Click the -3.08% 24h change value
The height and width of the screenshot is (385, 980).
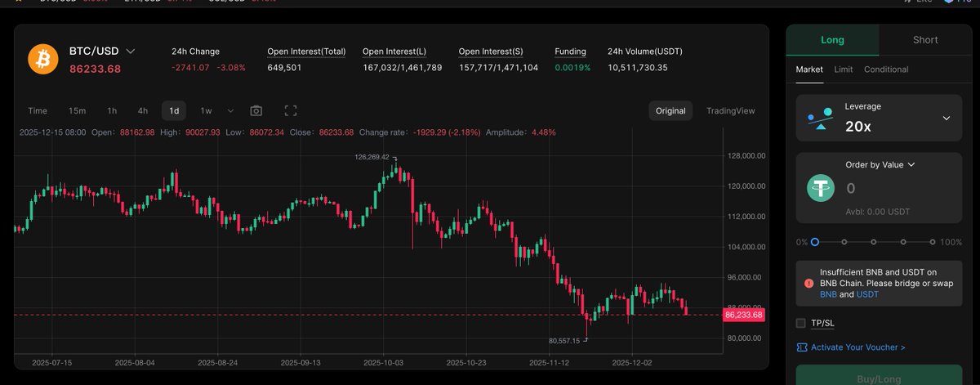(231, 67)
